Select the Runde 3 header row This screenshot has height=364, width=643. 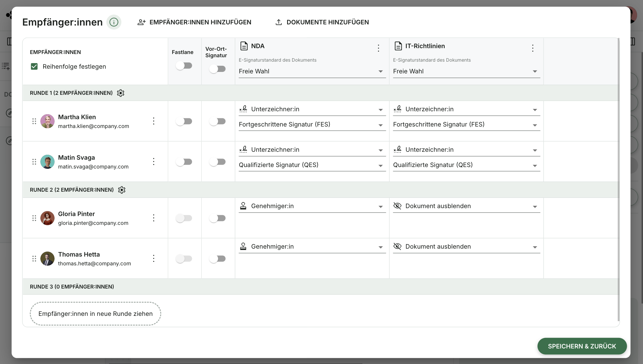coord(320,287)
